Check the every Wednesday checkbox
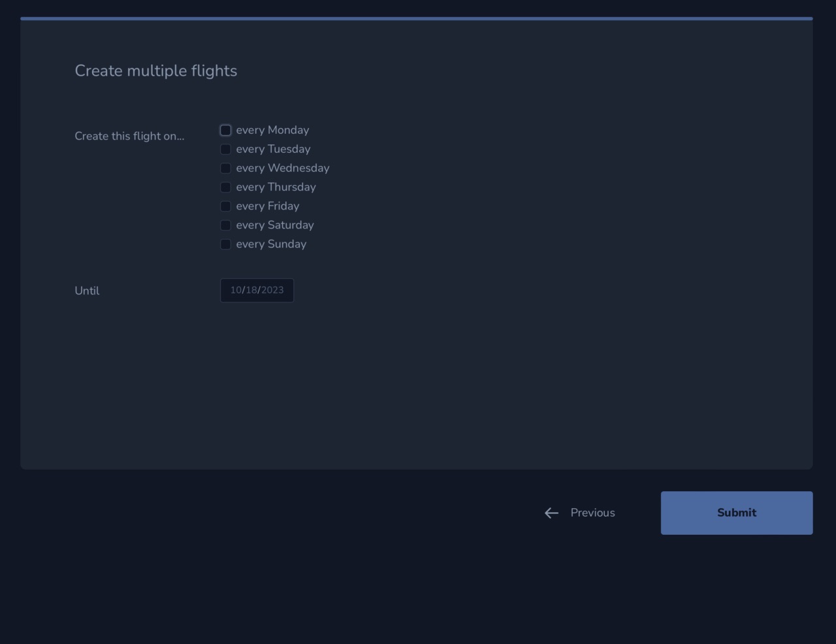This screenshot has width=836, height=644. (225, 169)
